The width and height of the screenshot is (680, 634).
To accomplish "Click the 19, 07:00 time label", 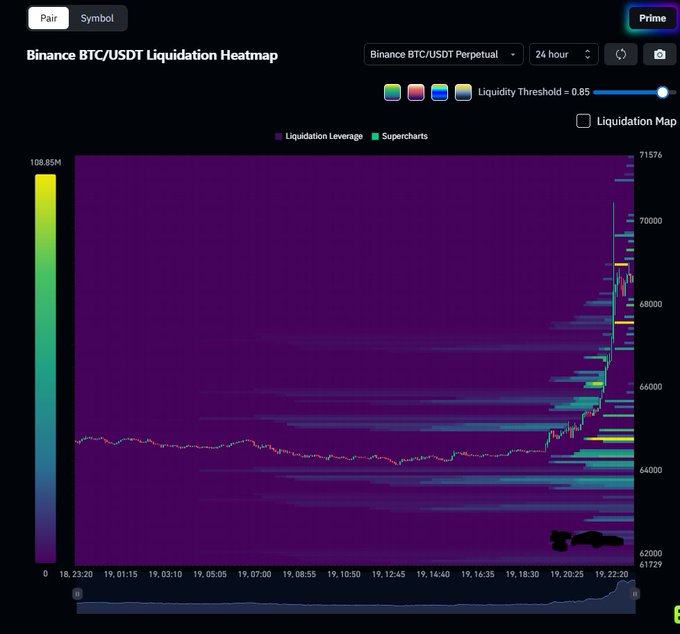I will 255,574.
